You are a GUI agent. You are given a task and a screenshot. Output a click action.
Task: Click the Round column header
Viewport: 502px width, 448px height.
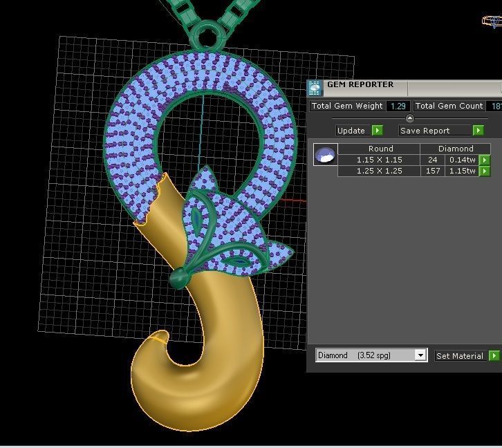[379, 149]
